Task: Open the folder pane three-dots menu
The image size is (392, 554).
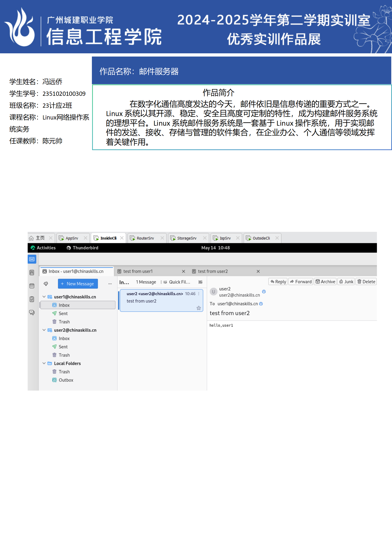Action: point(110,284)
